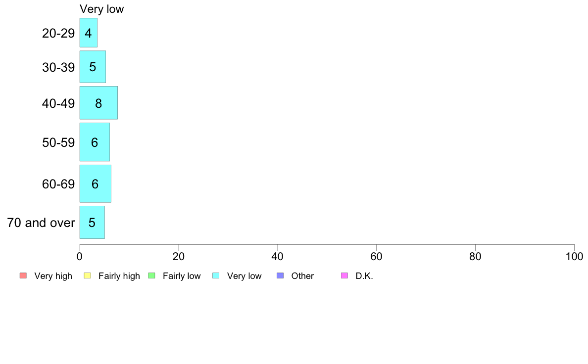Image resolution: width=588 pixels, height=364 pixels.
Task: Click the 40-49 category label
Action: tap(58, 103)
